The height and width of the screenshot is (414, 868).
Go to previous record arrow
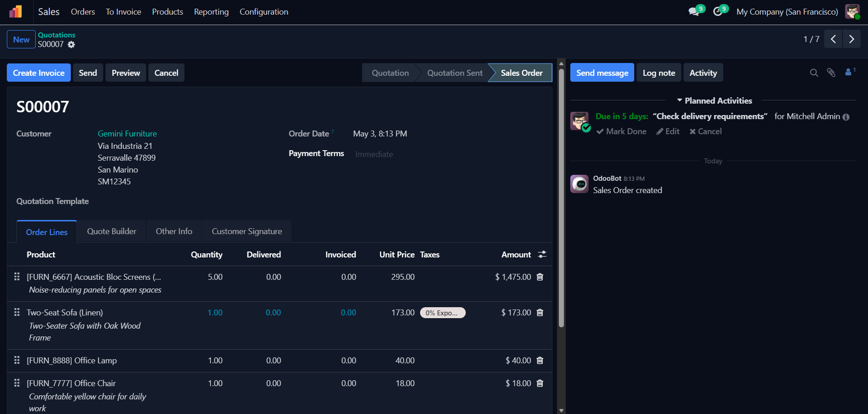pyautogui.click(x=833, y=39)
